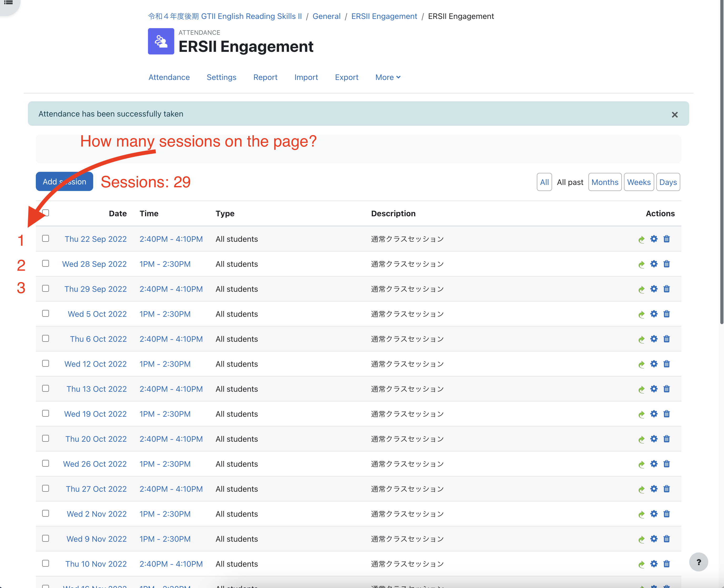
Task: Take attendance for Wed 9 Nov 2022 session
Action: (641, 539)
